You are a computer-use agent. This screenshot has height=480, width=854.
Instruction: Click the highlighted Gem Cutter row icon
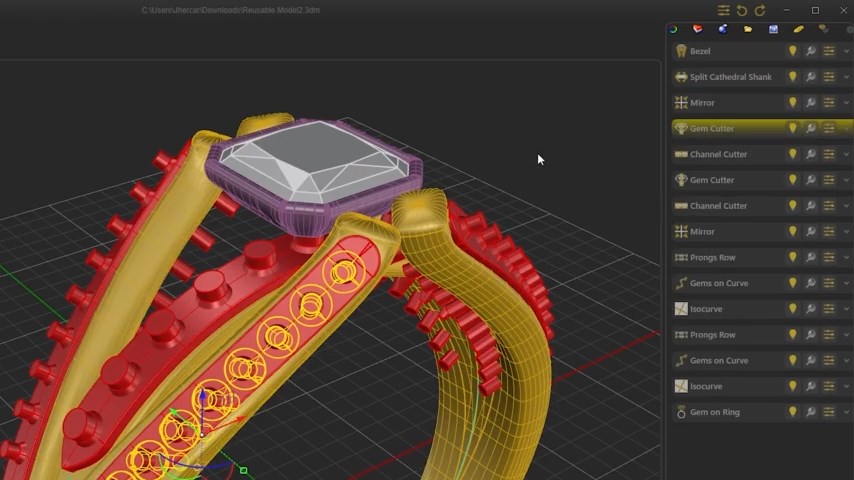(x=681, y=129)
